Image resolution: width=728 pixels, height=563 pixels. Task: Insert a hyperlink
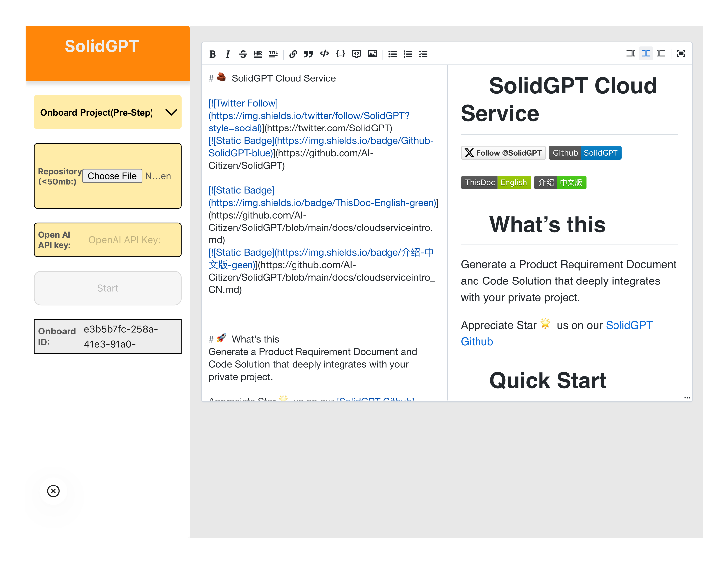(x=293, y=54)
